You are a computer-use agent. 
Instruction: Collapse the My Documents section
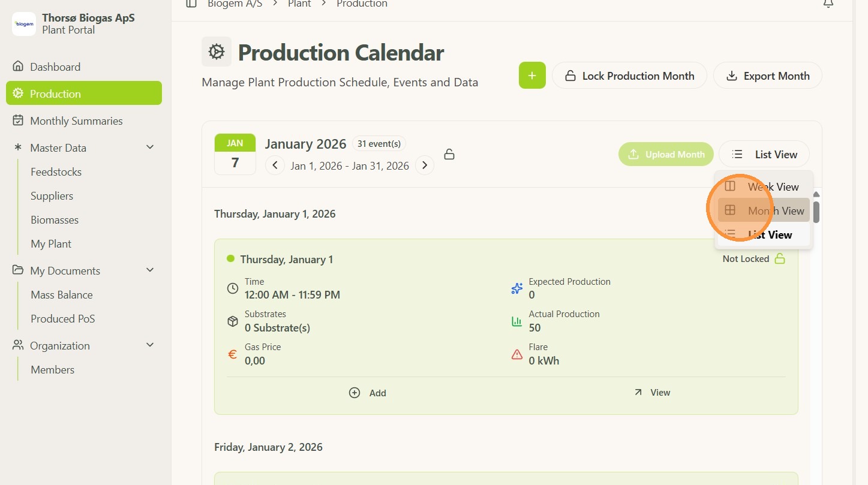coord(150,270)
